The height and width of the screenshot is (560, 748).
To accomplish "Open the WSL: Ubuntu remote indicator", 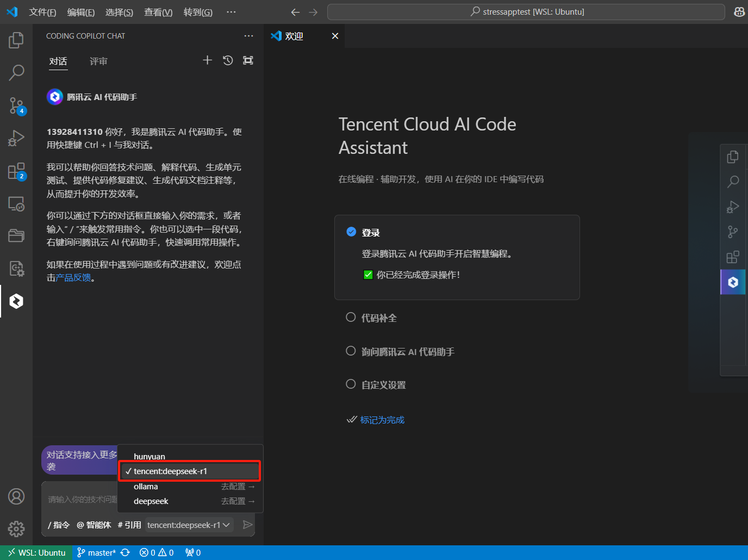I will (36, 552).
